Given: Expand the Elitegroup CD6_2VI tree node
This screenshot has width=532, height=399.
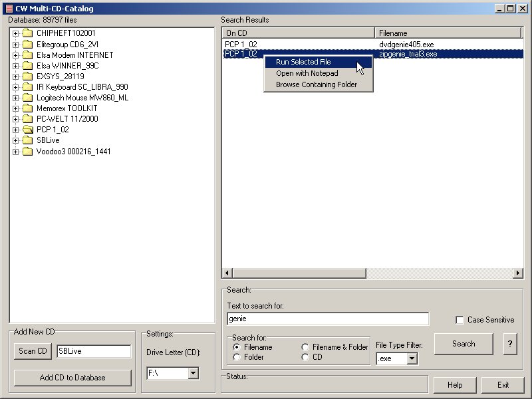Looking at the screenshot, I should pos(15,45).
